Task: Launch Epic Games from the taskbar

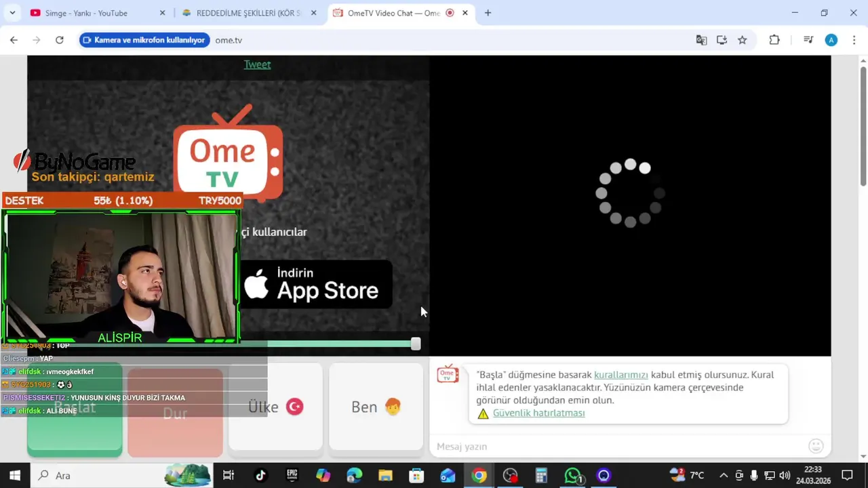Action: pyautogui.click(x=292, y=475)
